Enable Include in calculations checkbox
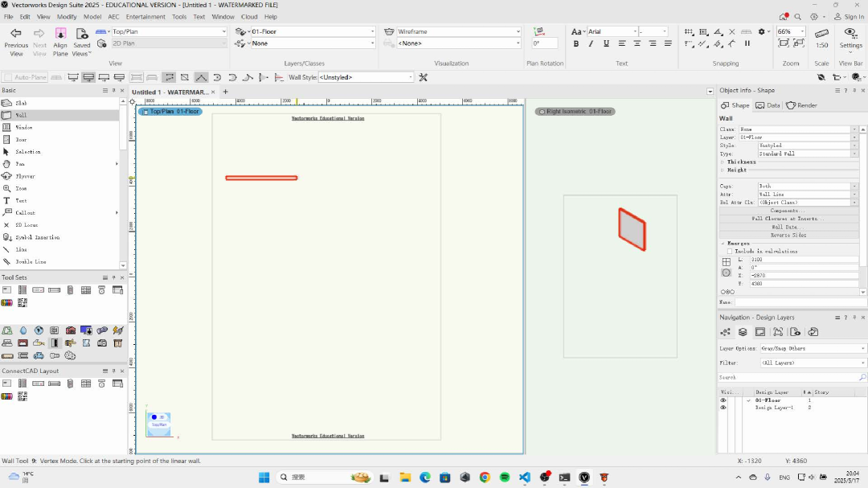The image size is (868, 488). 729,251
